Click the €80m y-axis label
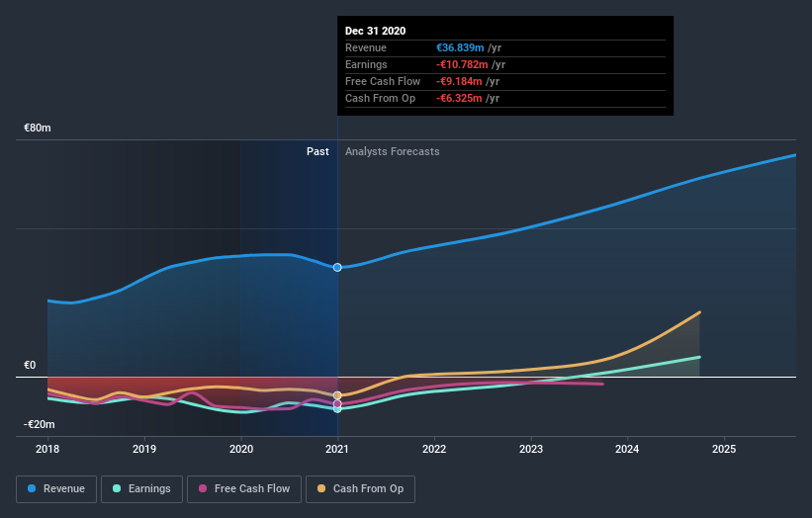 38,128
